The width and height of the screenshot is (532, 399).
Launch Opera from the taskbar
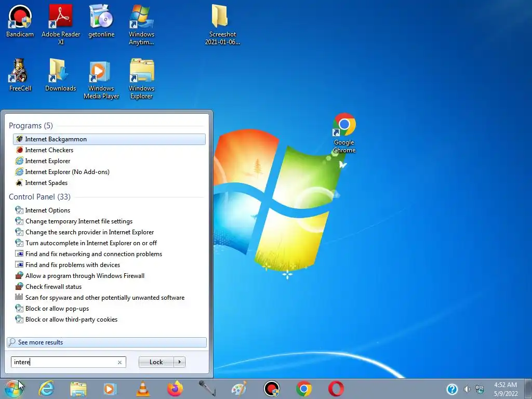(336, 389)
